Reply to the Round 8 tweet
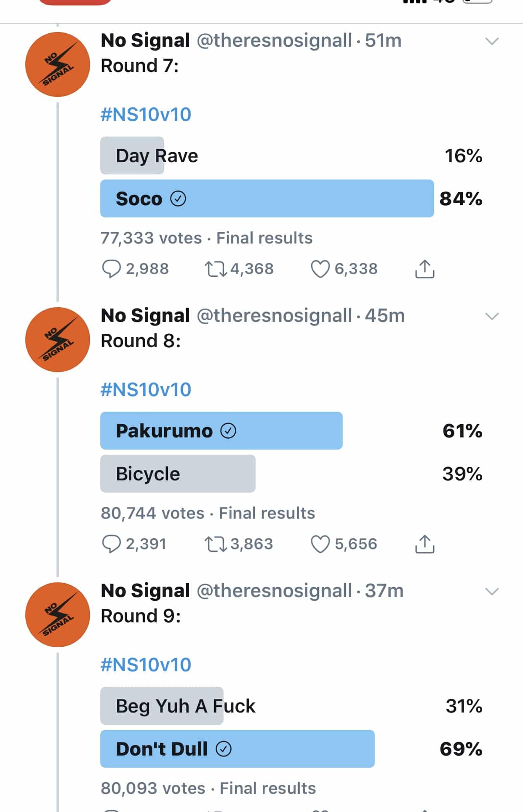The width and height of the screenshot is (523, 812). (112, 544)
